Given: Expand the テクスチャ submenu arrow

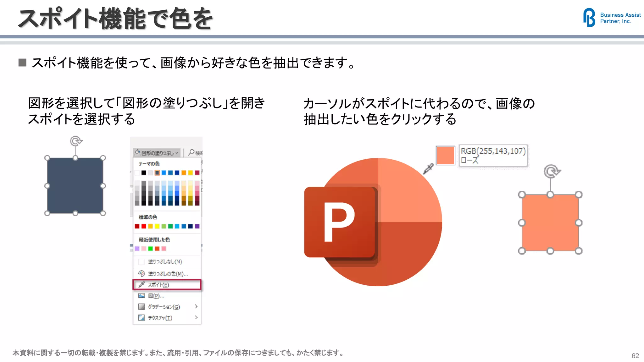Looking at the screenshot, I should click(x=196, y=317).
